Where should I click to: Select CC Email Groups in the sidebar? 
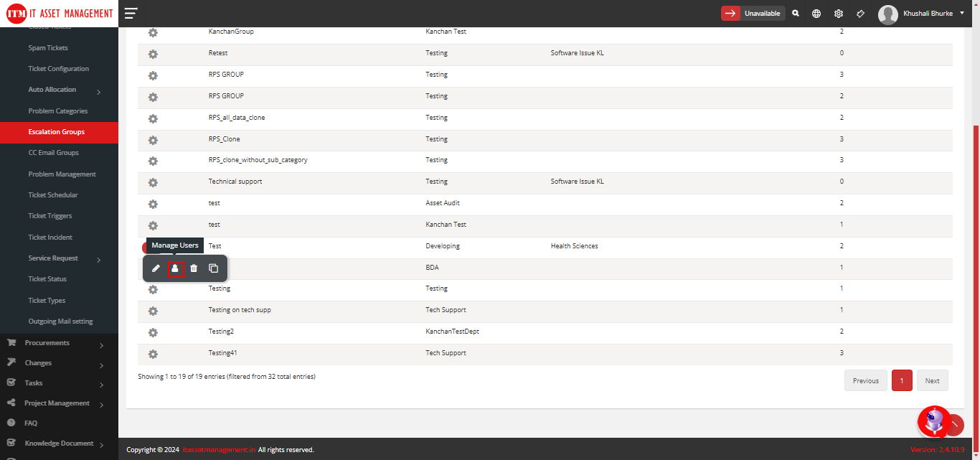pos(54,153)
